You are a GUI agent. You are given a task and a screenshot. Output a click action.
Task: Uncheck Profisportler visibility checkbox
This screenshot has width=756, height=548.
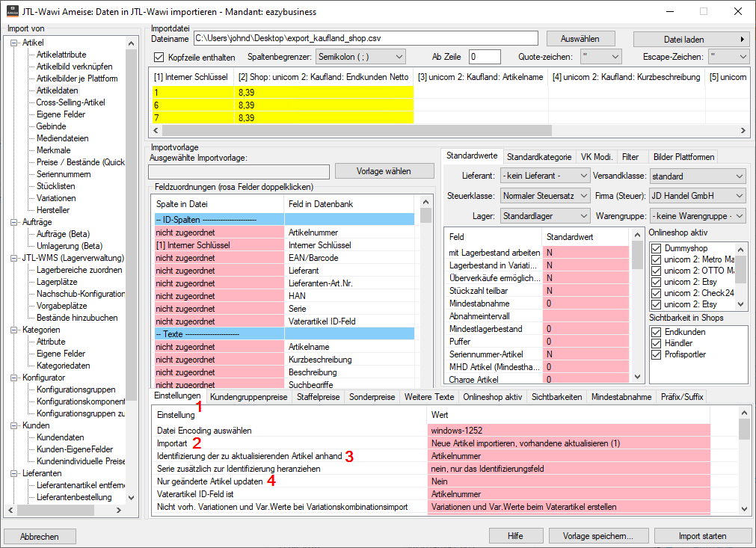[x=656, y=354]
